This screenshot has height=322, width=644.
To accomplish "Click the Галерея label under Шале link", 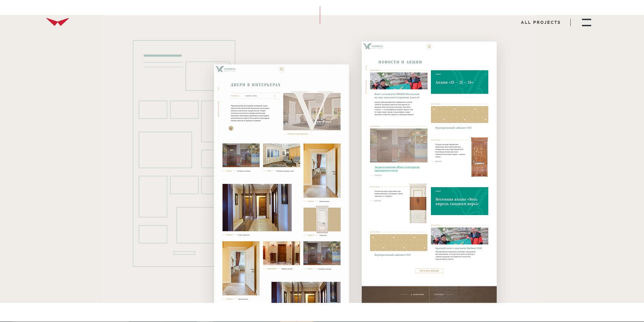I will tap(378, 175).
